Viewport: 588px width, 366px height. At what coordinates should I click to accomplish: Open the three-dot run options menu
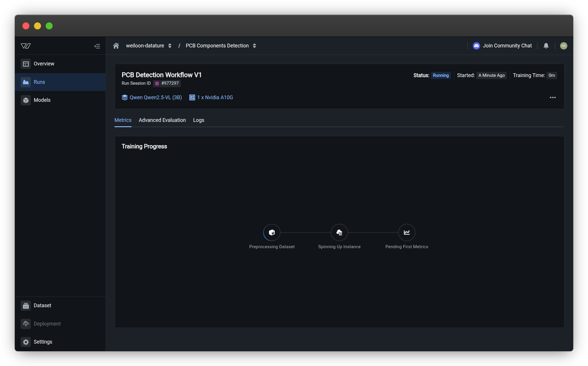tap(553, 97)
